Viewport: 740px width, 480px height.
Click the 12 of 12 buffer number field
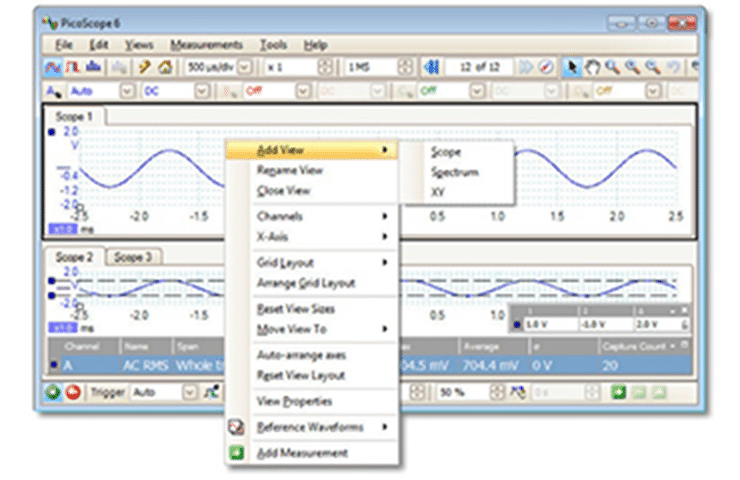coord(479,67)
